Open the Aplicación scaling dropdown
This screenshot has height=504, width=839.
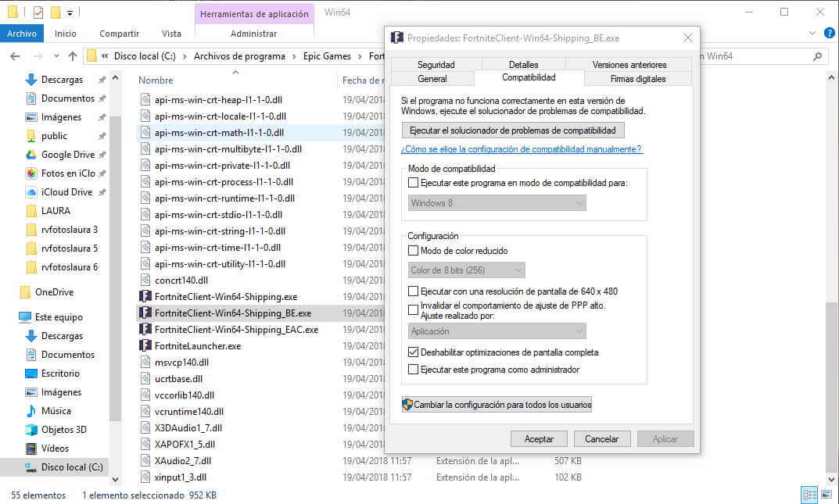tap(497, 331)
